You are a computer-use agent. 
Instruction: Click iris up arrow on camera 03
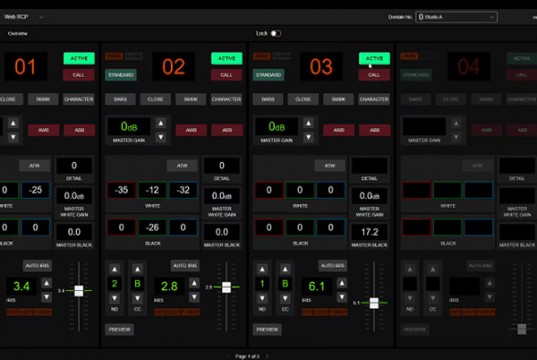[x=342, y=283]
